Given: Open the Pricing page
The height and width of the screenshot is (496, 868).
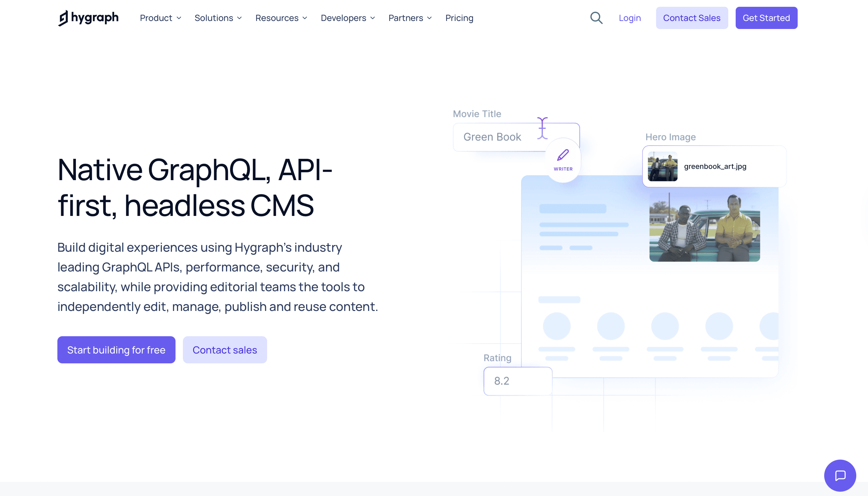Looking at the screenshot, I should click(x=459, y=18).
